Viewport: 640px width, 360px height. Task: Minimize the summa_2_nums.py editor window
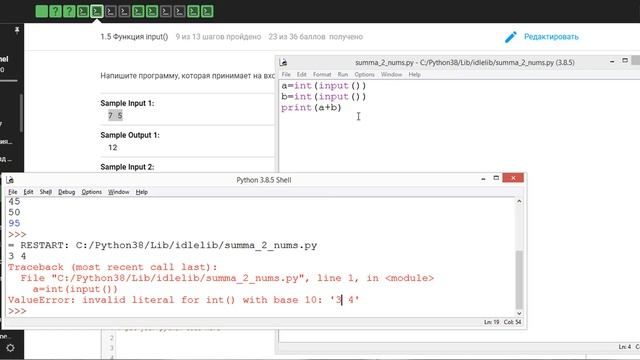point(612,61)
